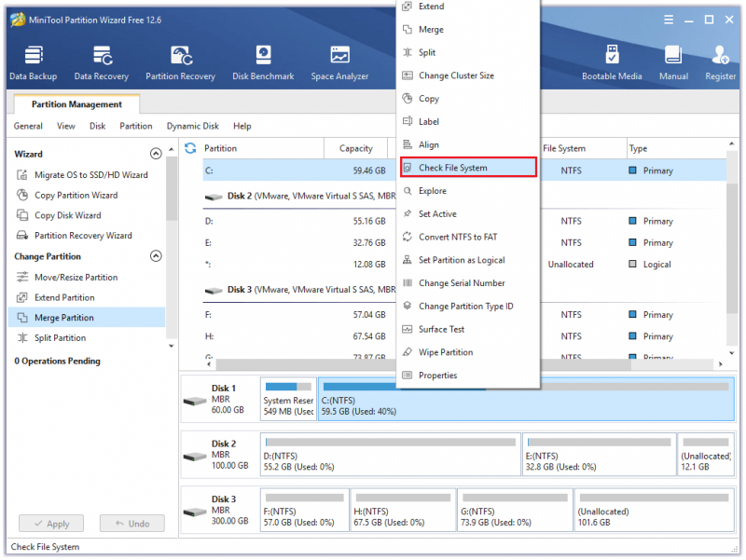Create Bootable Media

(x=612, y=62)
